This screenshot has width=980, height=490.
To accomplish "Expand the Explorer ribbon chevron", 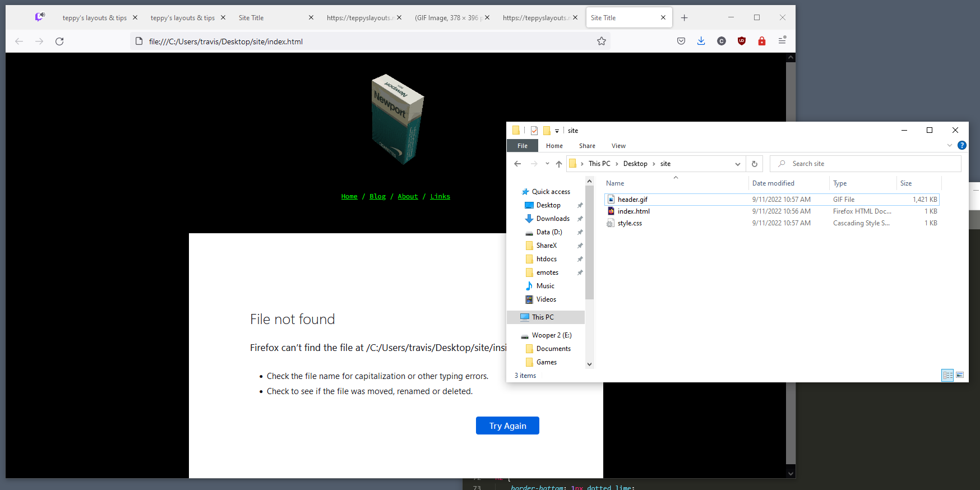I will coord(950,145).
